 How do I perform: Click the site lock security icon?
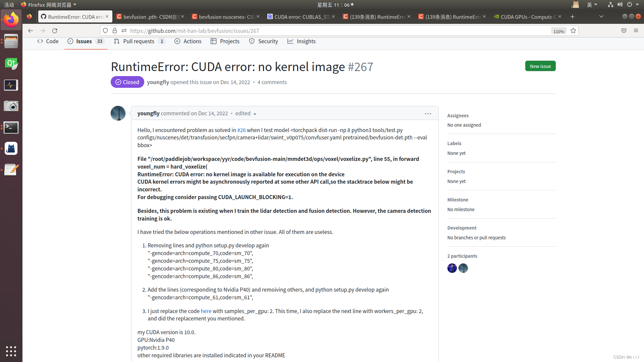115,31
